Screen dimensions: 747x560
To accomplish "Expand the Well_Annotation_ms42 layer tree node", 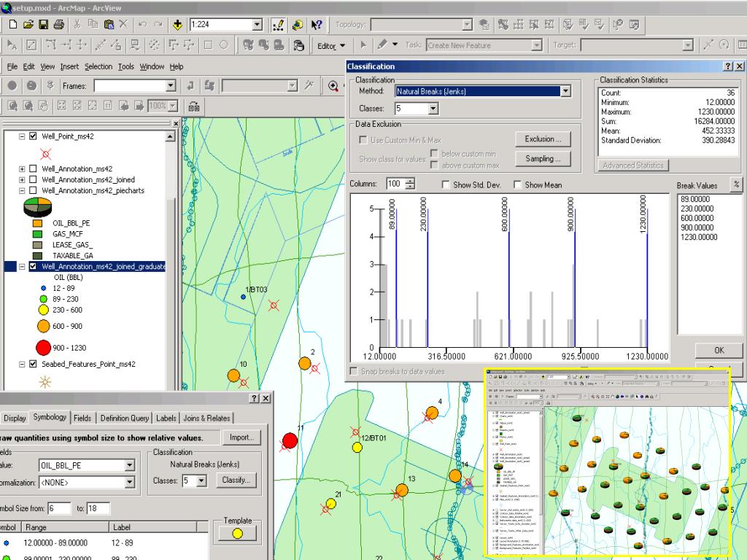I will (22, 169).
